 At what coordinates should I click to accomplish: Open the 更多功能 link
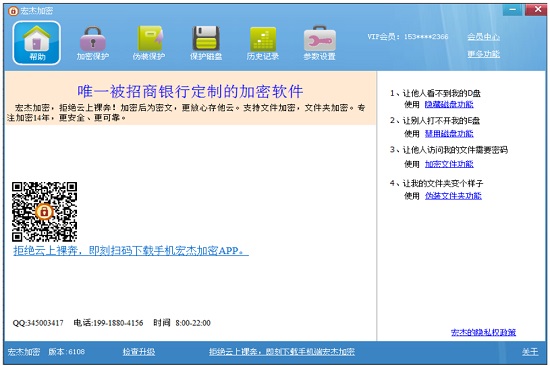pyautogui.click(x=483, y=54)
